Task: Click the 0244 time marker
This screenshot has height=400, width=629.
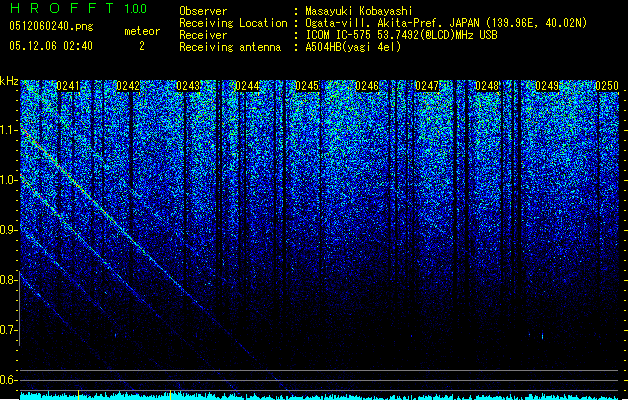Action: click(x=248, y=86)
